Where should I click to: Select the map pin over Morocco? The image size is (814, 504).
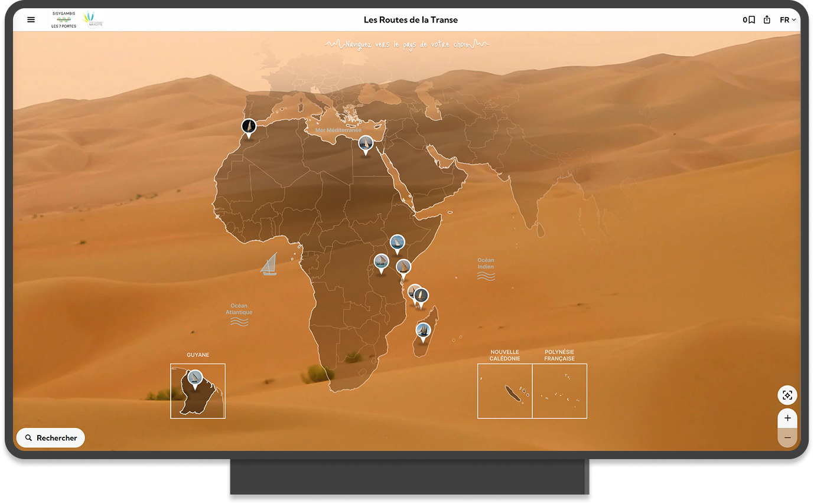[x=249, y=126]
